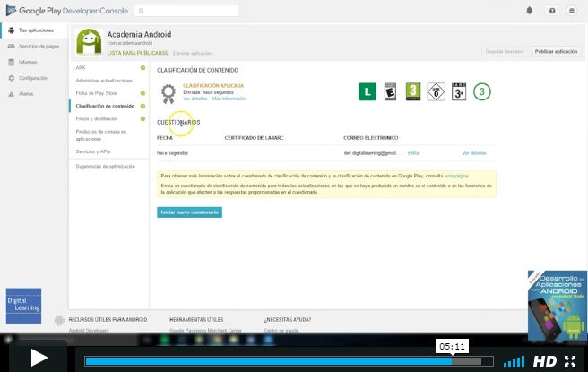The width and height of the screenshot is (588, 372).
Task: Click Eliminar aplicación link
Action: point(192,53)
